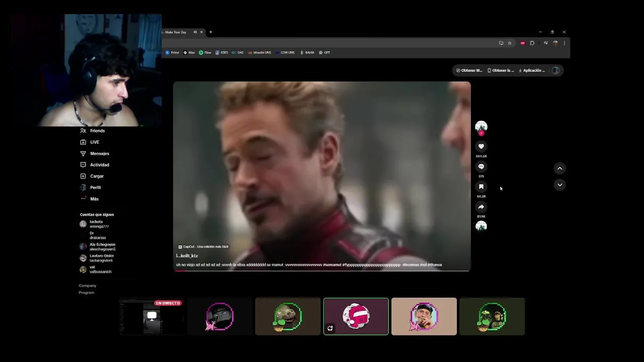Open the Extensions puzzle icon
The width and height of the screenshot is (644, 362).
pos(532,43)
